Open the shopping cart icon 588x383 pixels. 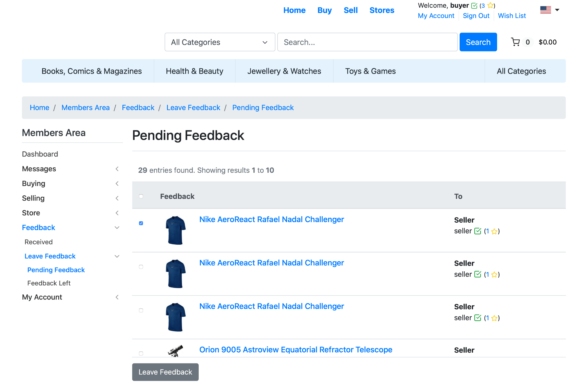515,42
